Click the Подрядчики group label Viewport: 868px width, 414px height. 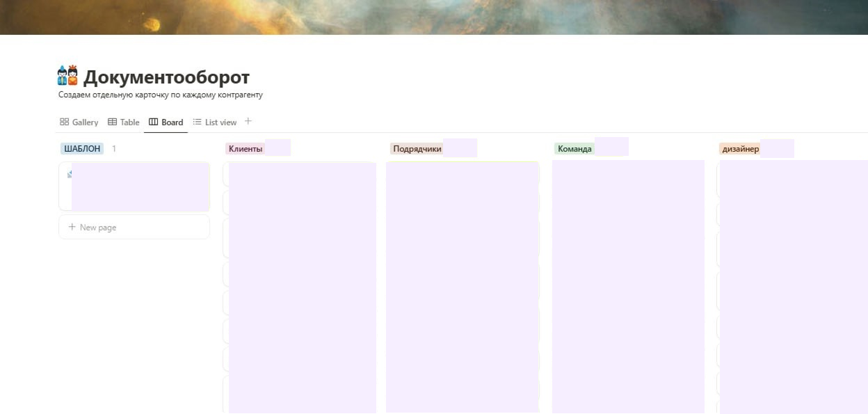point(417,149)
